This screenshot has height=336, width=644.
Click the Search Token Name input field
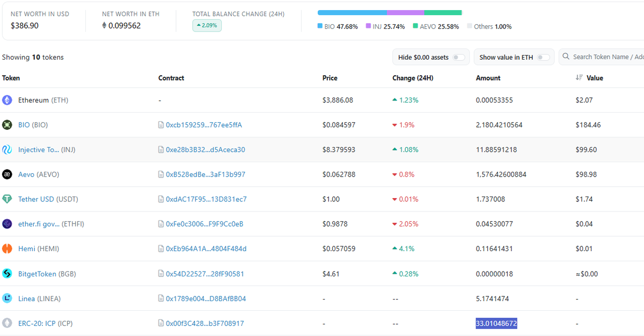[x=602, y=57]
